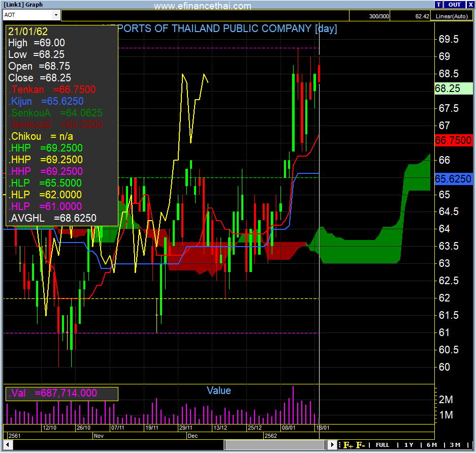Click the .Kijun =65.6250 legend line
The image size is (476, 453).
point(46,101)
